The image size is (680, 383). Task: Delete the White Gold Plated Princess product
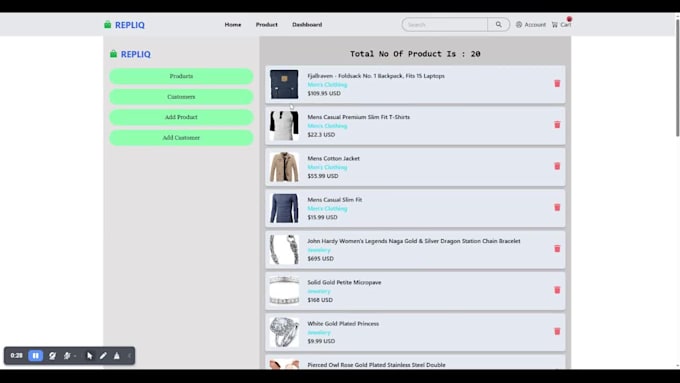pos(557,331)
